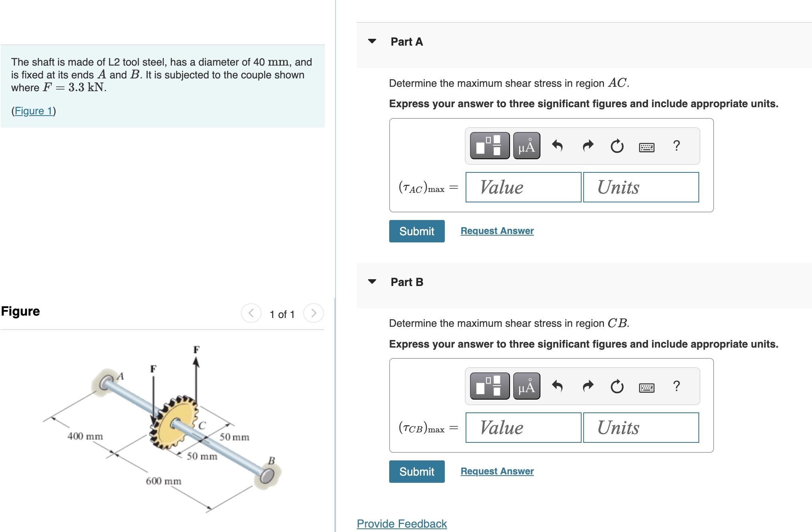The height and width of the screenshot is (532, 812).
Task: Click redo arrow in Part A toolbar
Action: click(588, 146)
